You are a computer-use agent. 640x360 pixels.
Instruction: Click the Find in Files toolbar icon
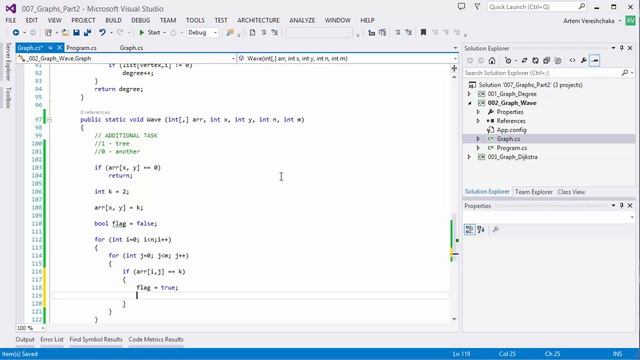coord(230,33)
